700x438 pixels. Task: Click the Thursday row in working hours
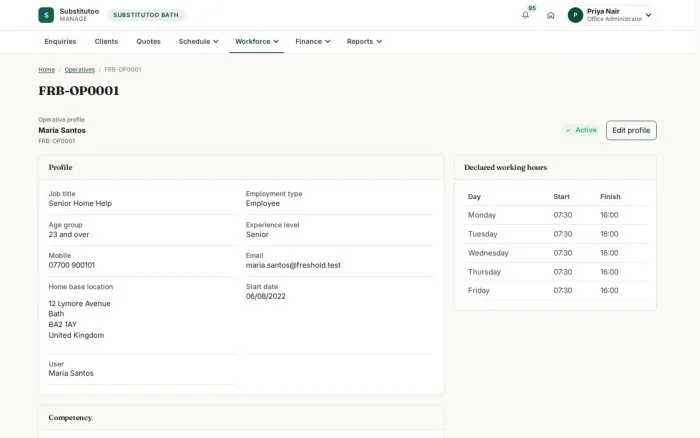pyautogui.click(x=555, y=272)
